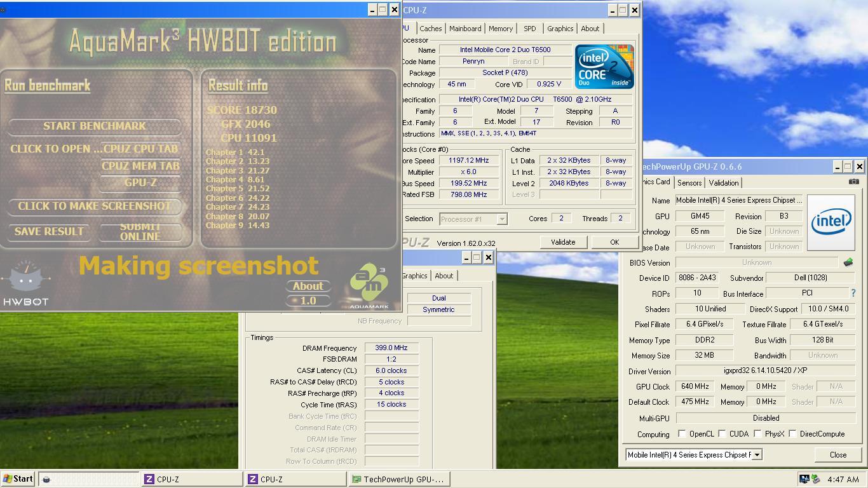Click the DRAM Frequency 399.0 MHz value
868x488 pixels.
391,348
